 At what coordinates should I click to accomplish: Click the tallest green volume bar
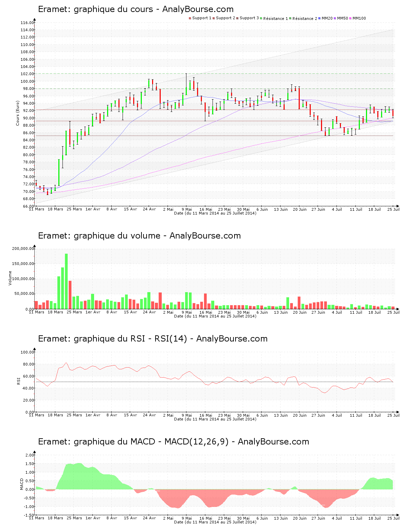point(66,281)
